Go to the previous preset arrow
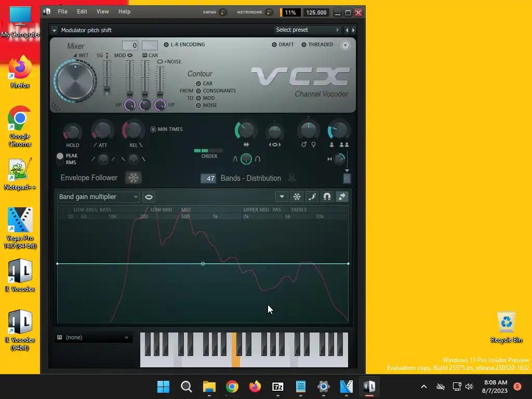Image resolution: width=532 pixels, height=399 pixels. click(x=347, y=30)
